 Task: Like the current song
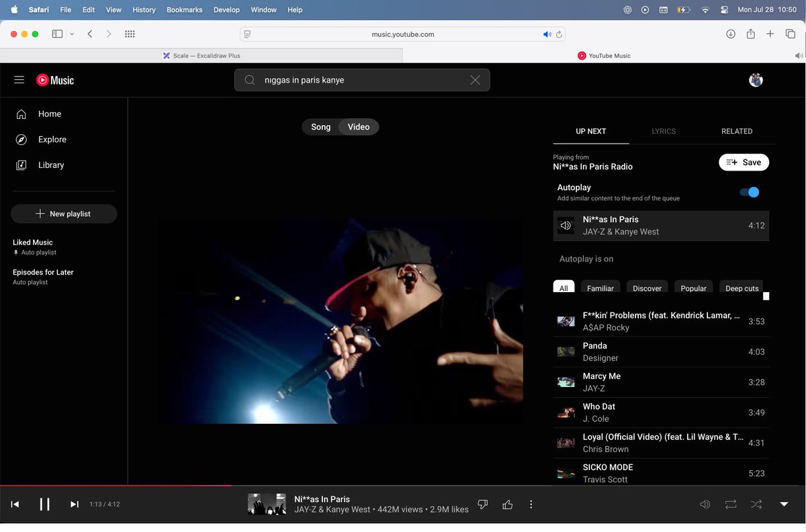pos(507,504)
